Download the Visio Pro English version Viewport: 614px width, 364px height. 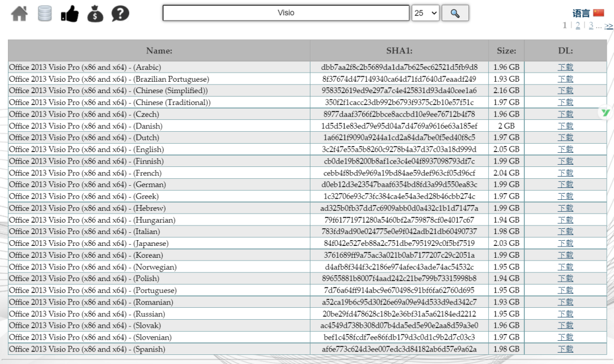tap(565, 149)
